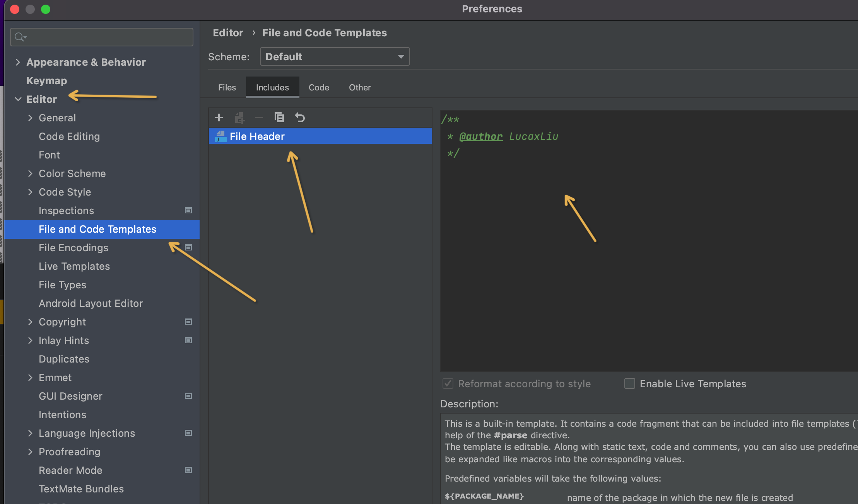Switch to the Code tab
Screen dimensions: 858x504
pos(319,87)
